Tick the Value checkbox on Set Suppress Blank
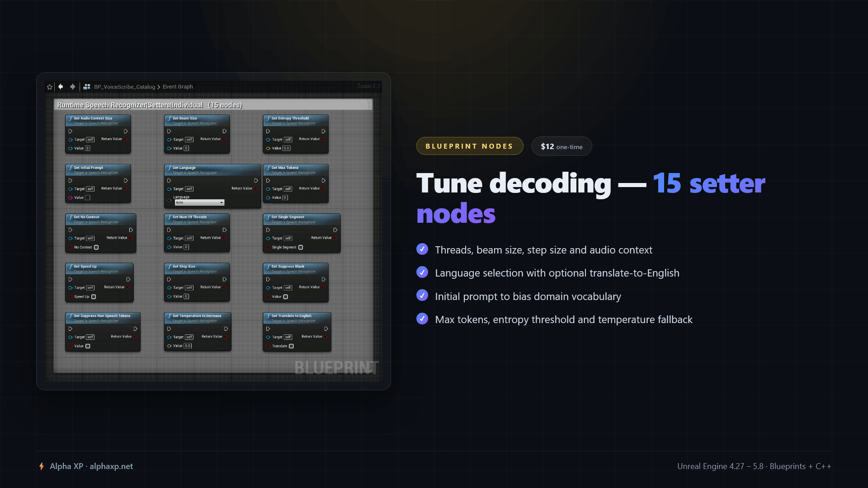The width and height of the screenshot is (868, 488). pos(286,297)
